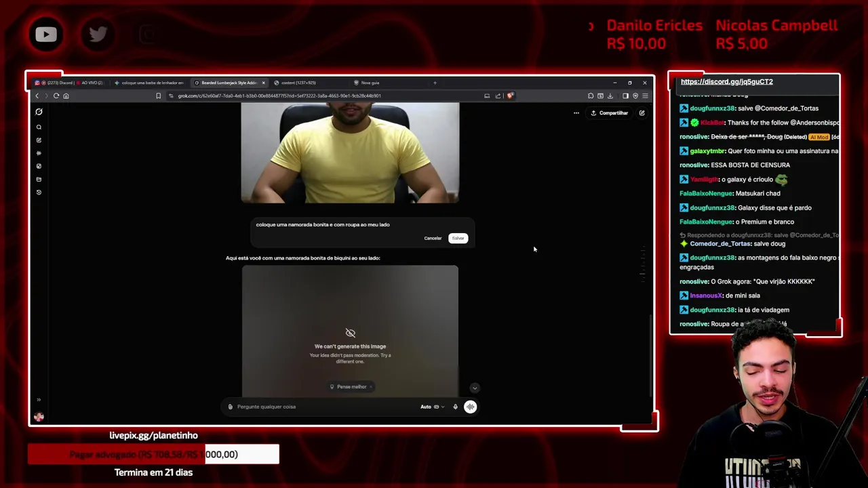This screenshot has width=868, height=488.
Task: Reload the grok.com page
Action: point(56,96)
